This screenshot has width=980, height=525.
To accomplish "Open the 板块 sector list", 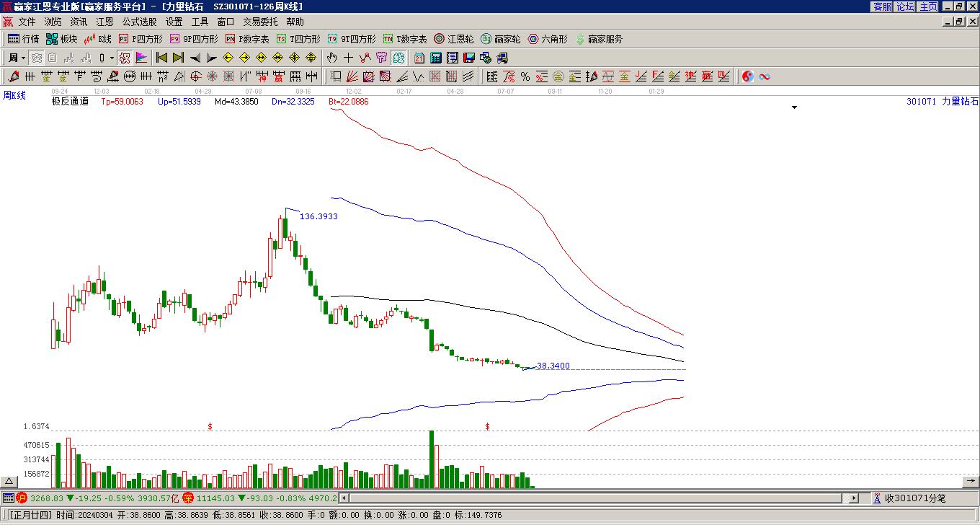I will (62, 39).
